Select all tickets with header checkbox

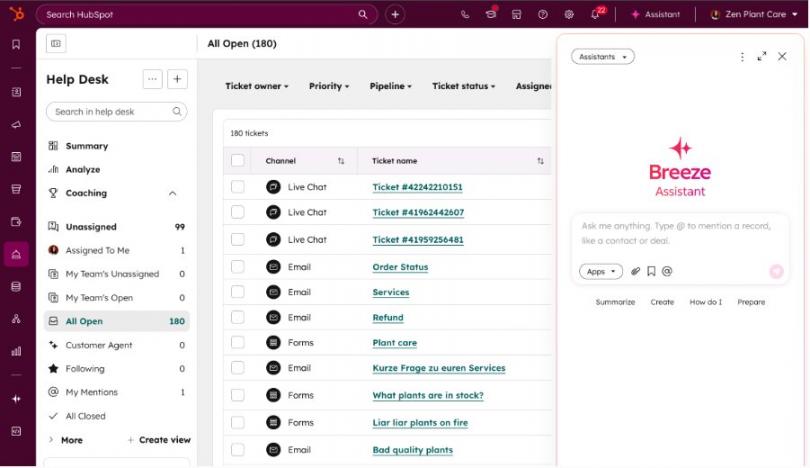[238, 161]
